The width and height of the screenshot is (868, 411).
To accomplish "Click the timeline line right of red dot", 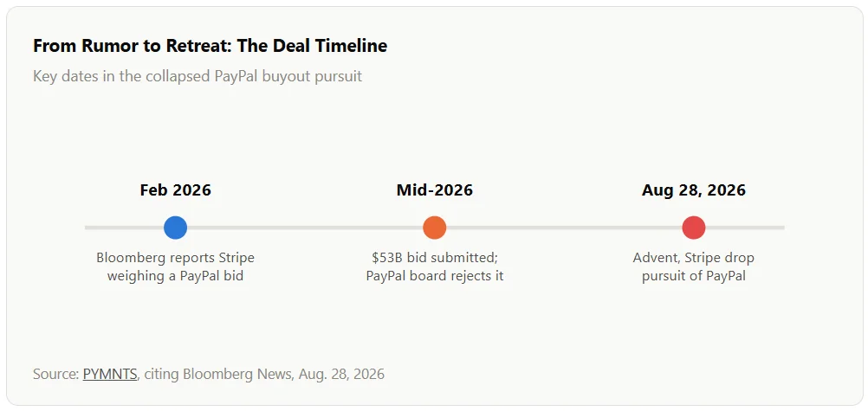I will [x=745, y=228].
